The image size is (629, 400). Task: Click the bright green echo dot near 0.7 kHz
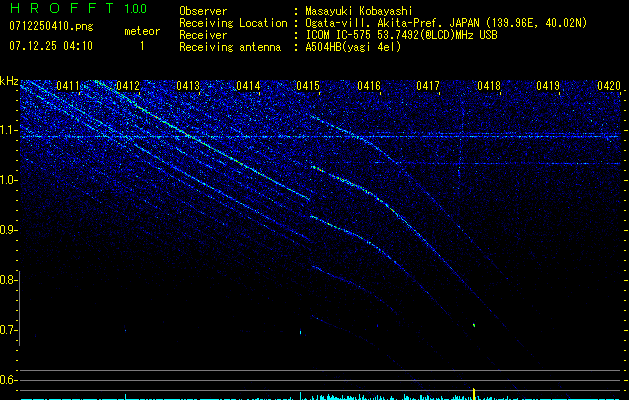tap(474, 325)
